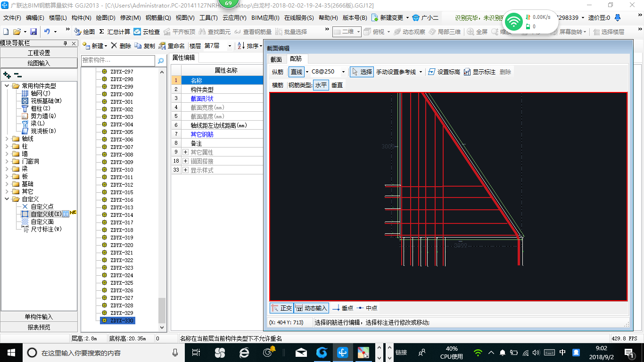Run 汇总计算 summary calculation
Screen dimensions: 644x362
pos(115,32)
